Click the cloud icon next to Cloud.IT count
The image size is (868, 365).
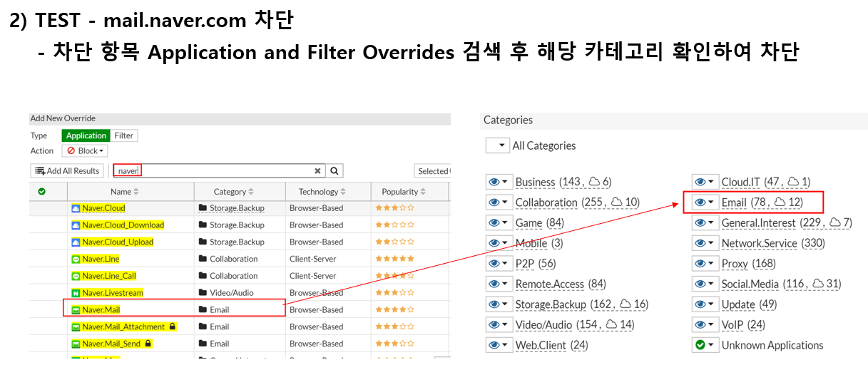(792, 182)
